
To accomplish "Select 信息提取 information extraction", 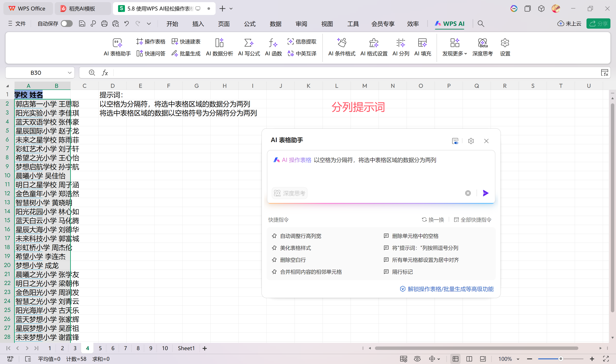I will point(302,41).
